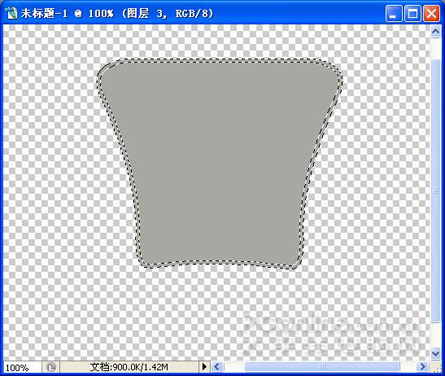The width and height of the screenshot is (445, 376).
Task: Click the horizontal scrollbar thumb
Action: [x=322, y=367]
